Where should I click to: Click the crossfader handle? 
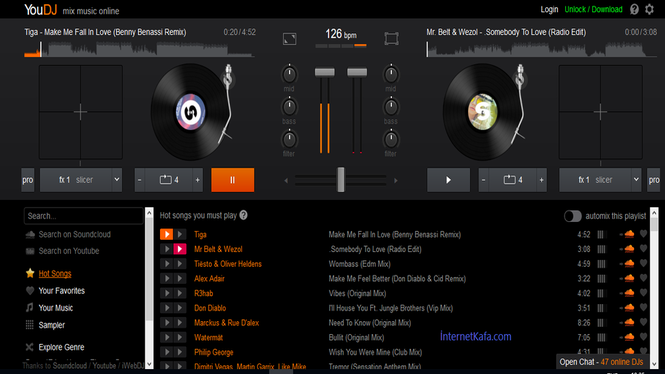(341, 179)
